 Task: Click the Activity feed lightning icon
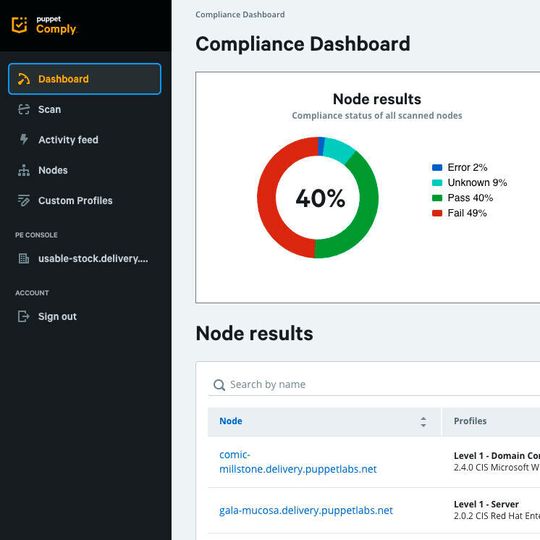(x=23, y=139)
